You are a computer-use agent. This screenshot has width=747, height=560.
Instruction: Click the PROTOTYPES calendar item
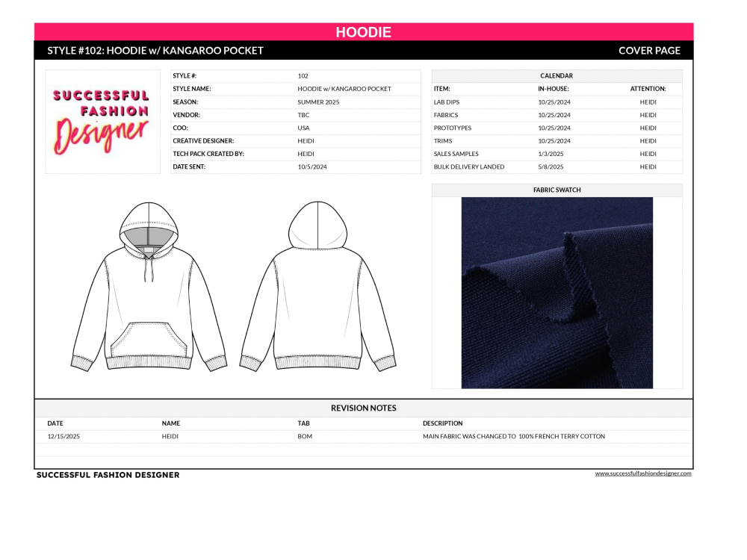tap(453, 128)
